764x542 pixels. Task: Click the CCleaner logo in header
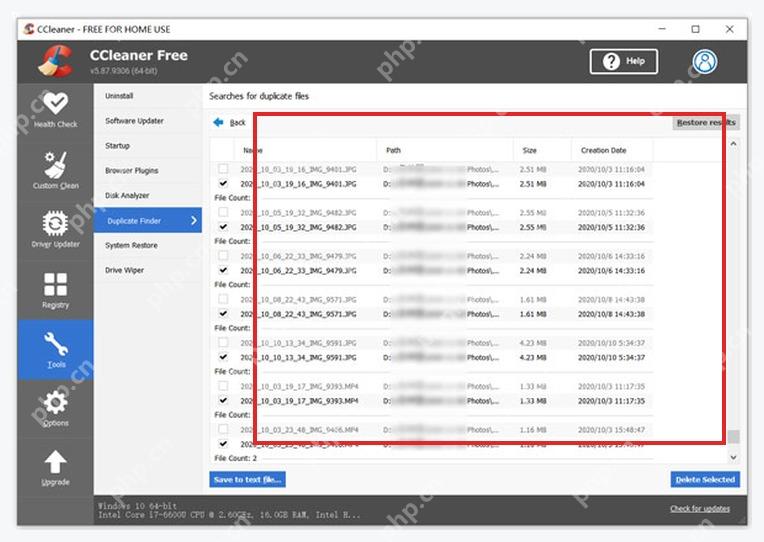pos(56,61)
